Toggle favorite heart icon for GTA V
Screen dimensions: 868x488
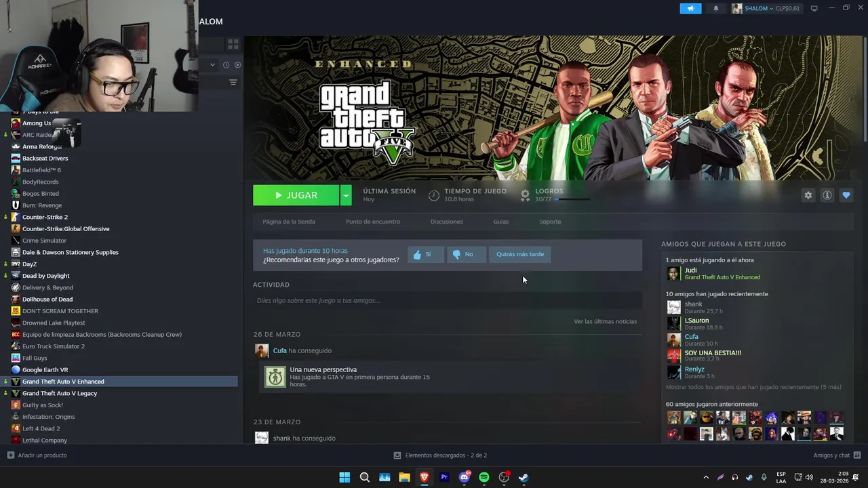pyautogui.click(x=846, y=195)
